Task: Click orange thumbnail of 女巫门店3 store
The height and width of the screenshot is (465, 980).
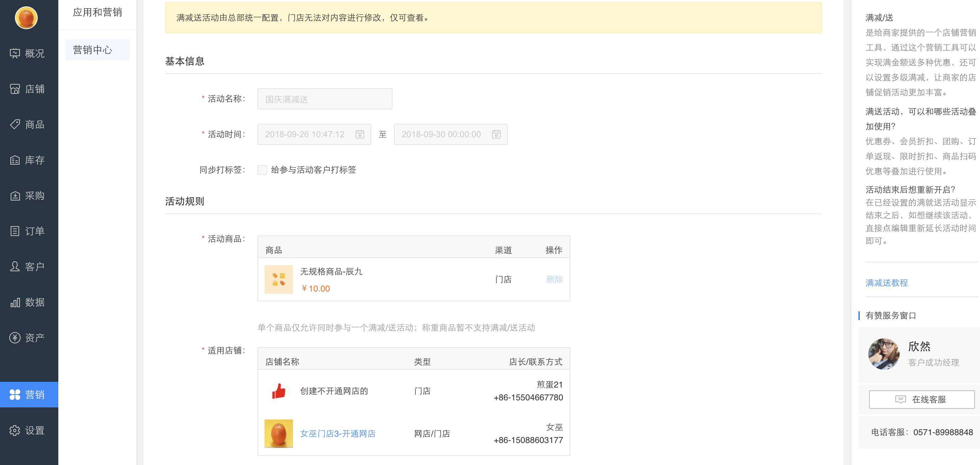Action: tap(278, 433)
